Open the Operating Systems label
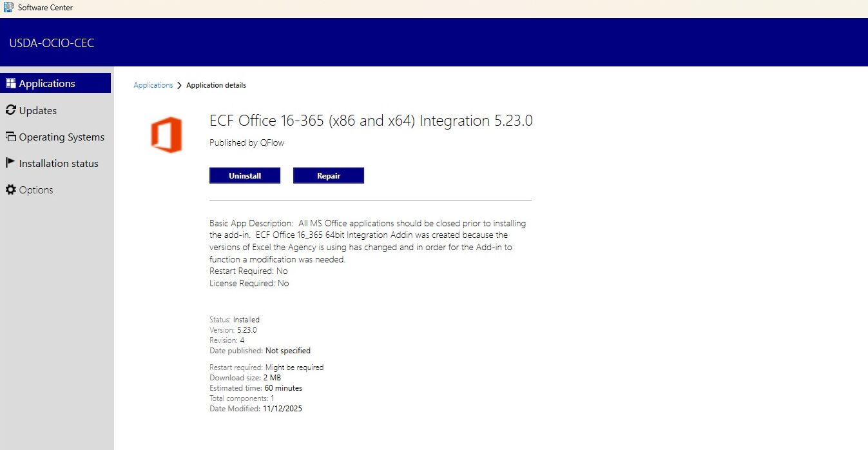The image size is (868, 450). tap(62, 137)
